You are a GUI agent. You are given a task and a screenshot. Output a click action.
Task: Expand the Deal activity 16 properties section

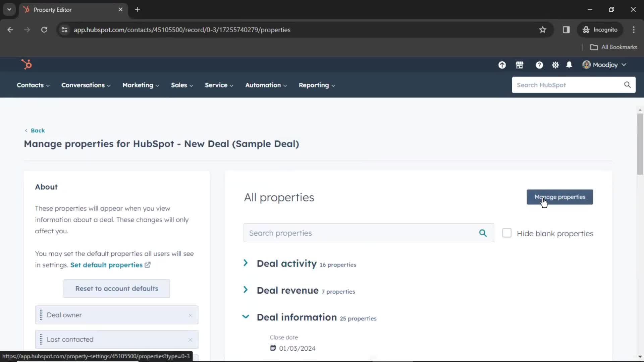pyautogui.click(x=247, y=263)
